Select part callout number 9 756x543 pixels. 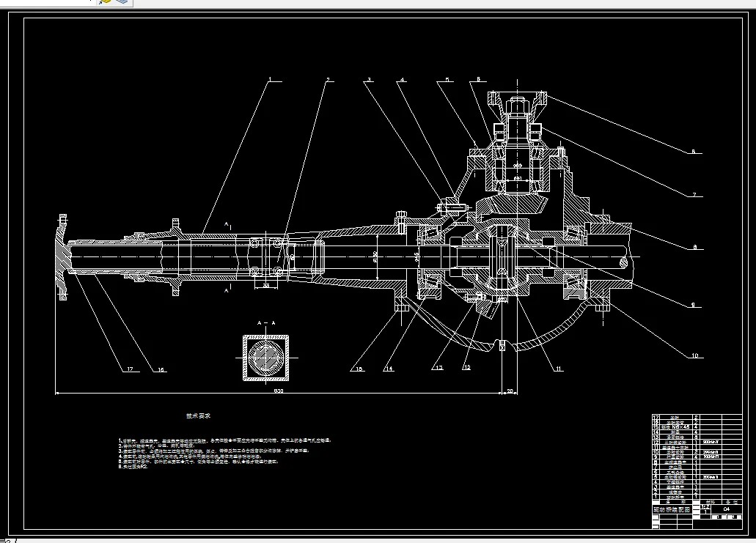click(x=694, y=305)
